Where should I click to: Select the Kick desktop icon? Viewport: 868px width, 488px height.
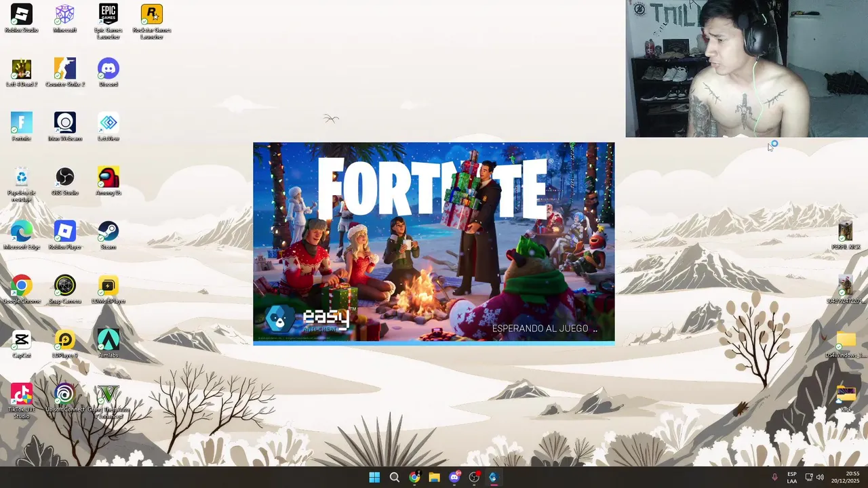846,398
